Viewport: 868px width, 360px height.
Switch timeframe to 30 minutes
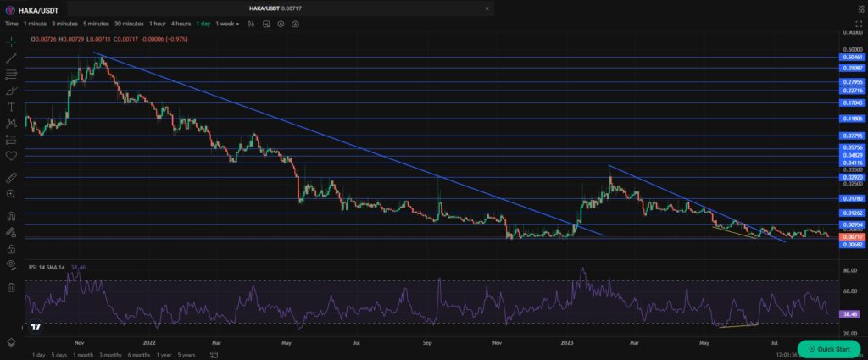(129, 24)
